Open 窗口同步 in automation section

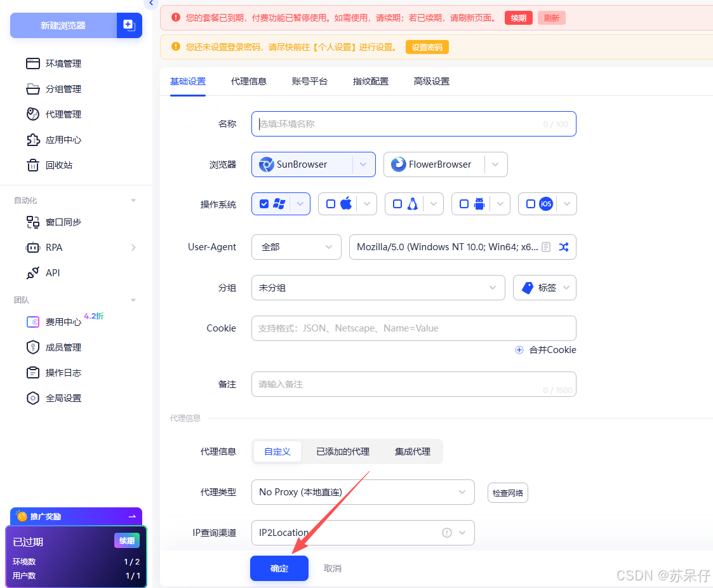point(54,222)
